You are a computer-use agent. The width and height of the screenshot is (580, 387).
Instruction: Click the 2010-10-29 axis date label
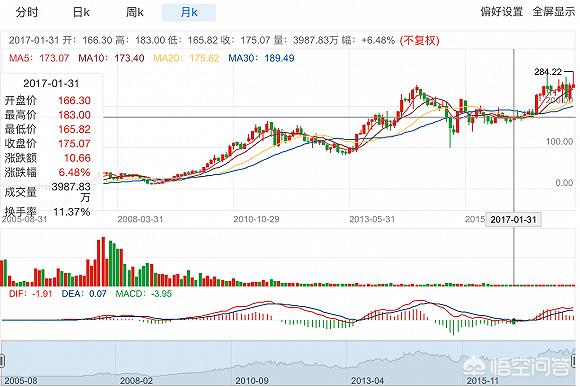256,219
